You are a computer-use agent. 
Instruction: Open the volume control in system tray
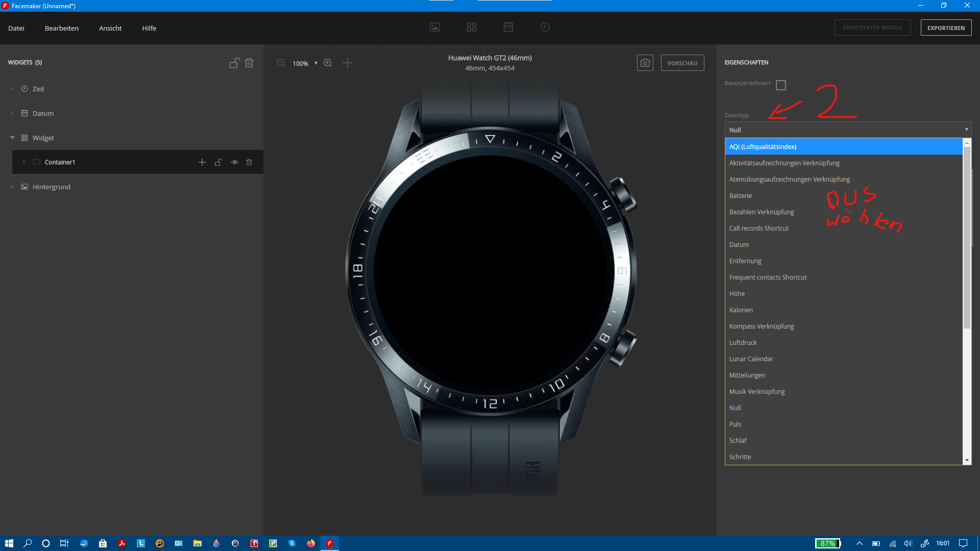point(908,543)
